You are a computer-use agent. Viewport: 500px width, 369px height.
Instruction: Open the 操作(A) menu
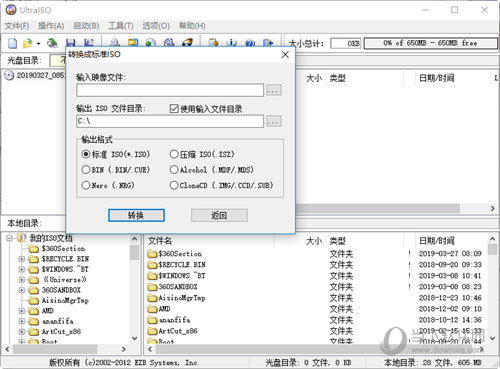point(51,26)
